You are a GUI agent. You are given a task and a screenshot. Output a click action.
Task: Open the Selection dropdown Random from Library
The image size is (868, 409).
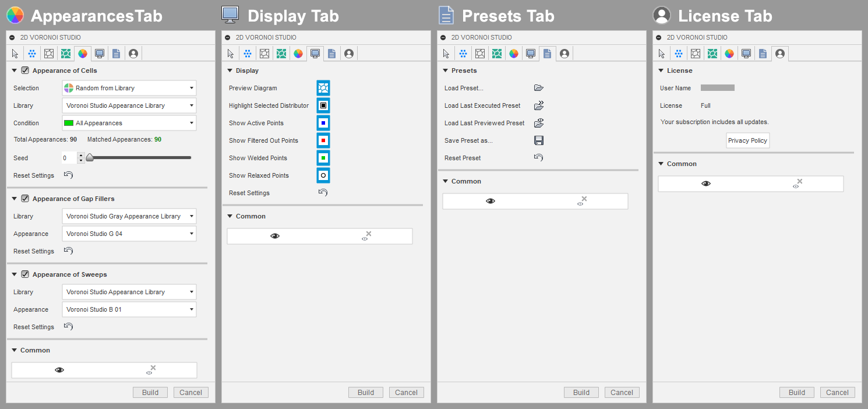[129, 88]
